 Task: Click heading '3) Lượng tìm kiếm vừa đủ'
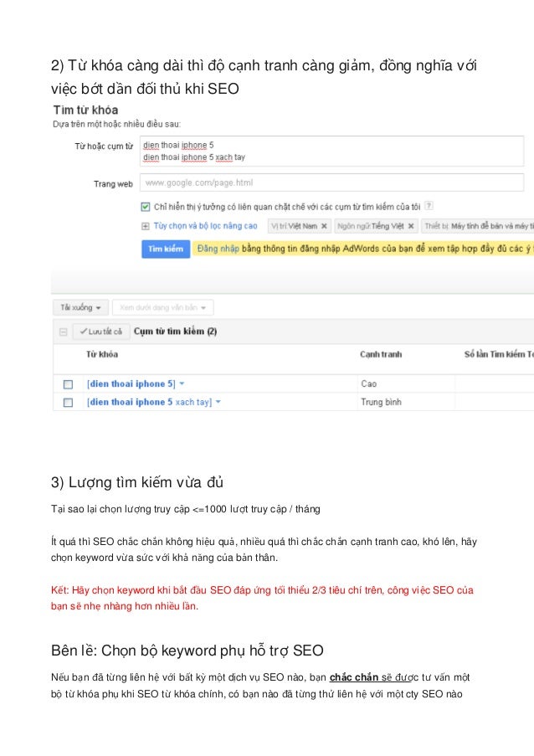pos(137,482)
